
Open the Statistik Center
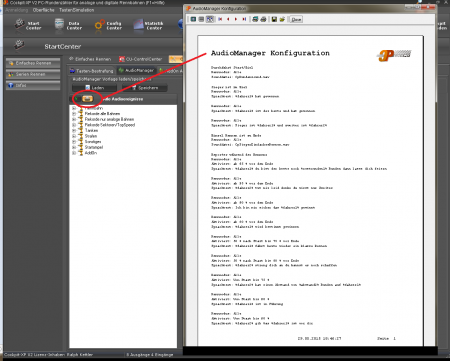tap(148, 25)
